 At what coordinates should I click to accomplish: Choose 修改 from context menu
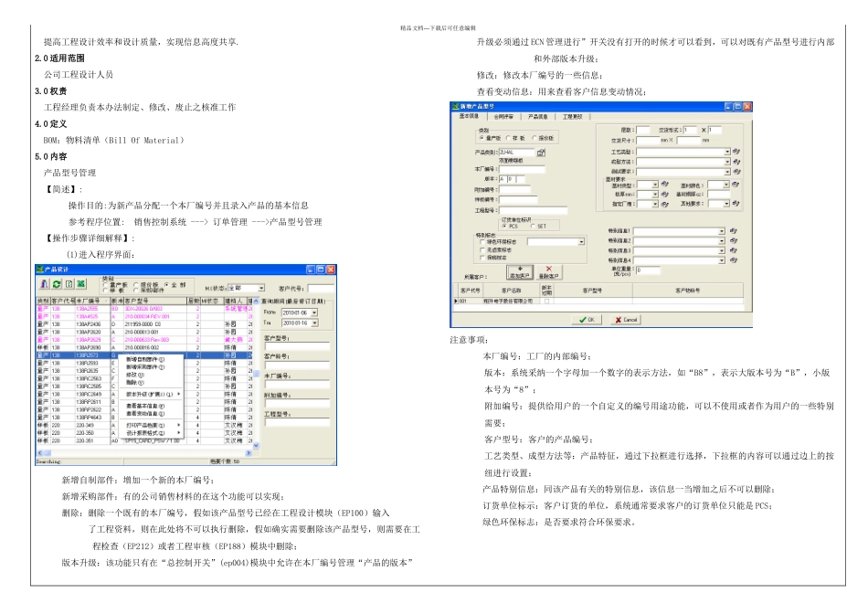tap(151, 375)
